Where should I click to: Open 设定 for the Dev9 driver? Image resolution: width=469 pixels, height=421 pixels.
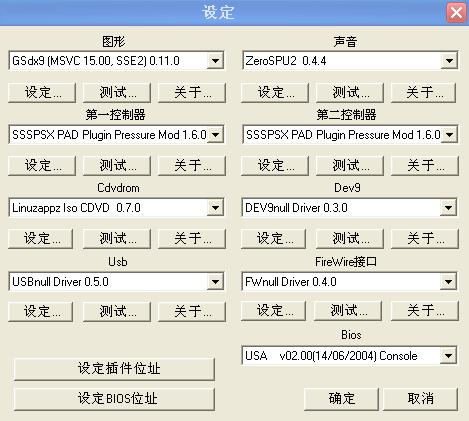coord(273,238)
